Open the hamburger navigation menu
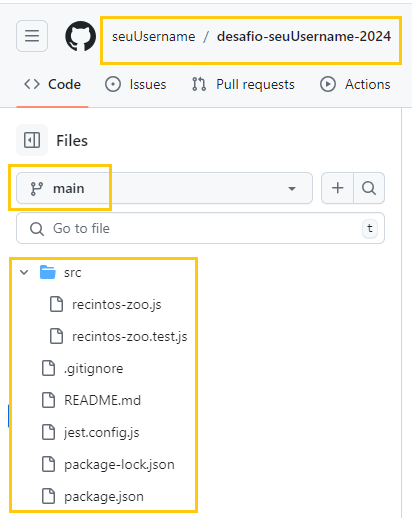 click(x=32, y=36)
